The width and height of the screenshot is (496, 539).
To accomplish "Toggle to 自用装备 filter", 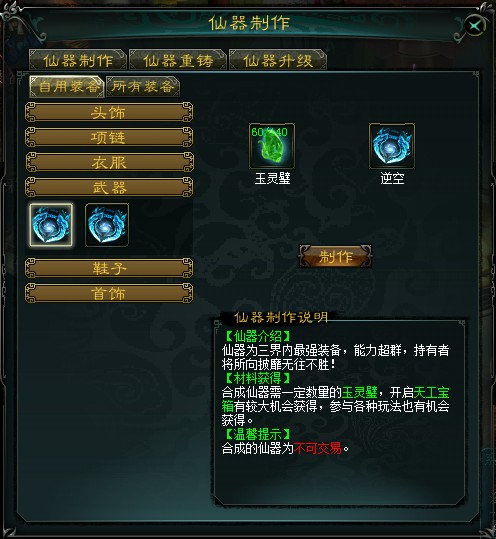I will point(67,86).
